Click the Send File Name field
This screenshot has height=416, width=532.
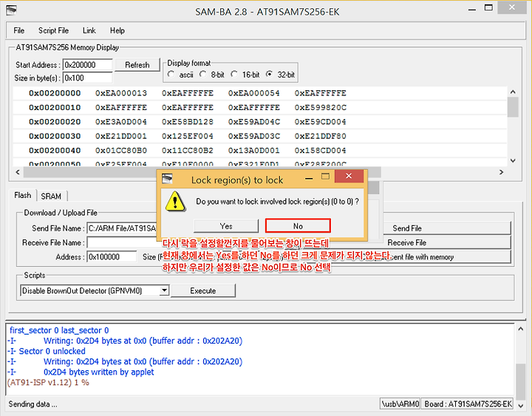[122, 228]
